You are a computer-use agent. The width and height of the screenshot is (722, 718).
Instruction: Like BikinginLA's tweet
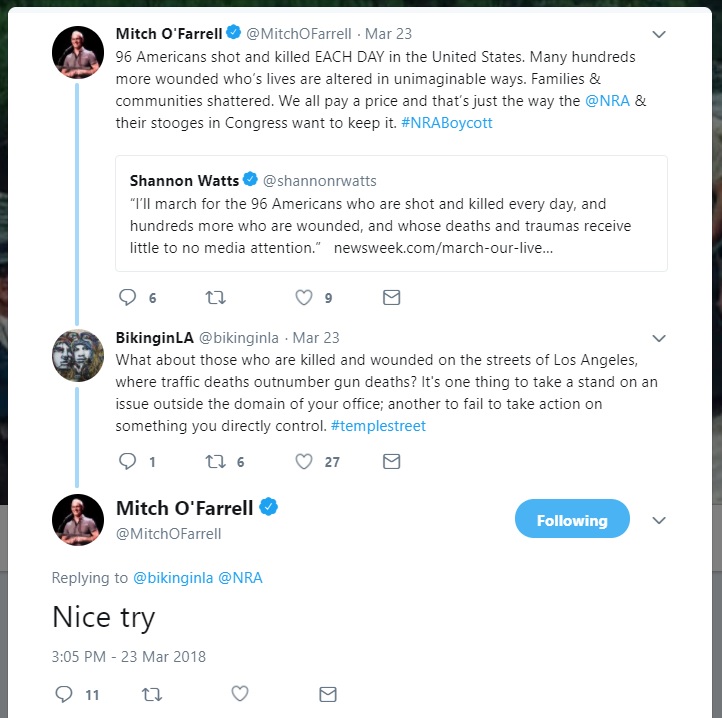(305, 461)
